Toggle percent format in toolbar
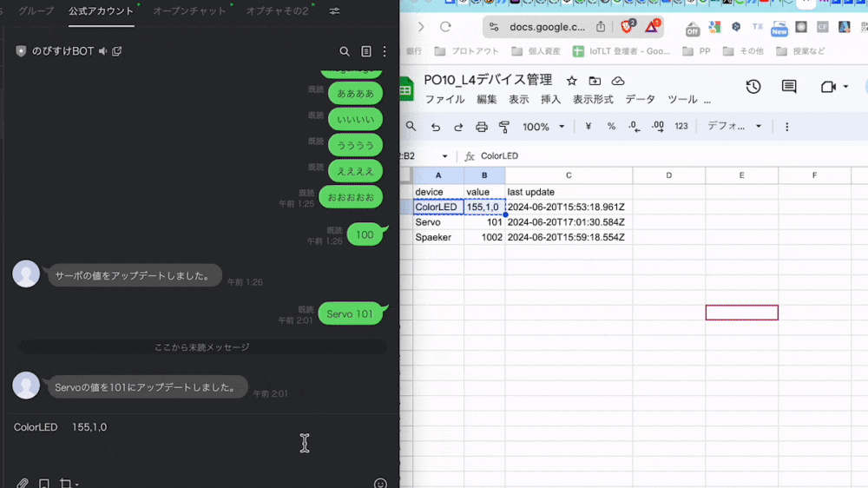868x488 pixels. pyautogui.click(x=611, y=126)
